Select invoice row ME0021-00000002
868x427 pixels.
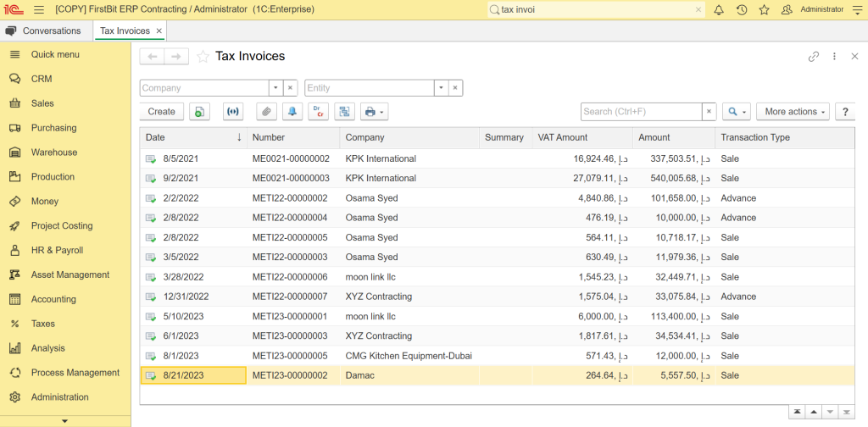497,158
